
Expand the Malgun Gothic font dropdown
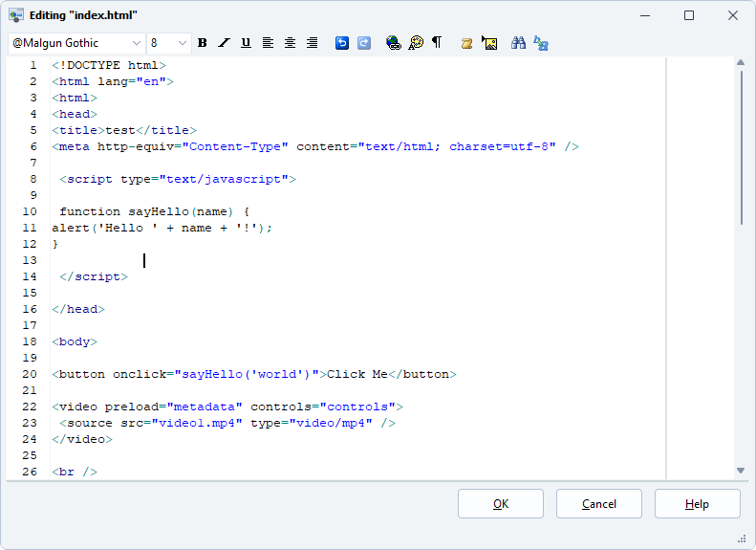[136, 43]
